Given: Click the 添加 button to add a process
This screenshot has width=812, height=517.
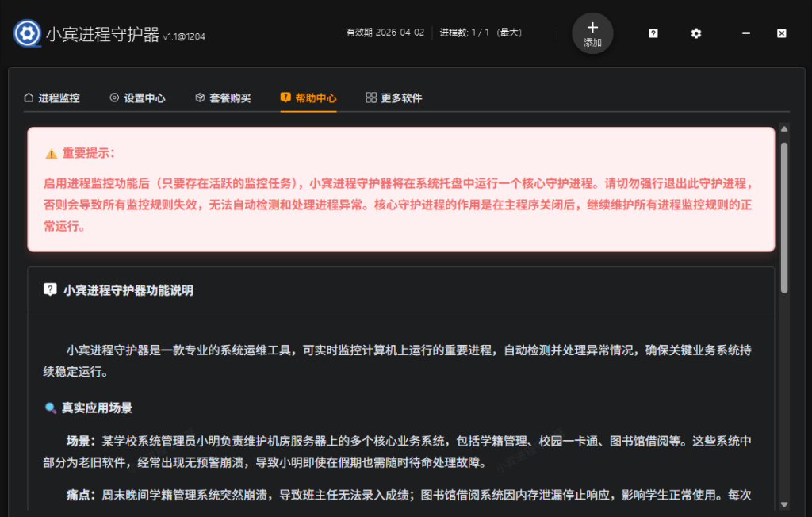Looking at the screenshot, I should point(592,33).
